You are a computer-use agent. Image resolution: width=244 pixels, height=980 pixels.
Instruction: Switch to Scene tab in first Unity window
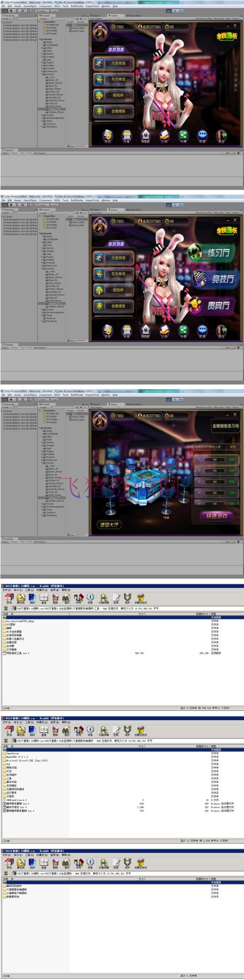(x=96, y=15)
